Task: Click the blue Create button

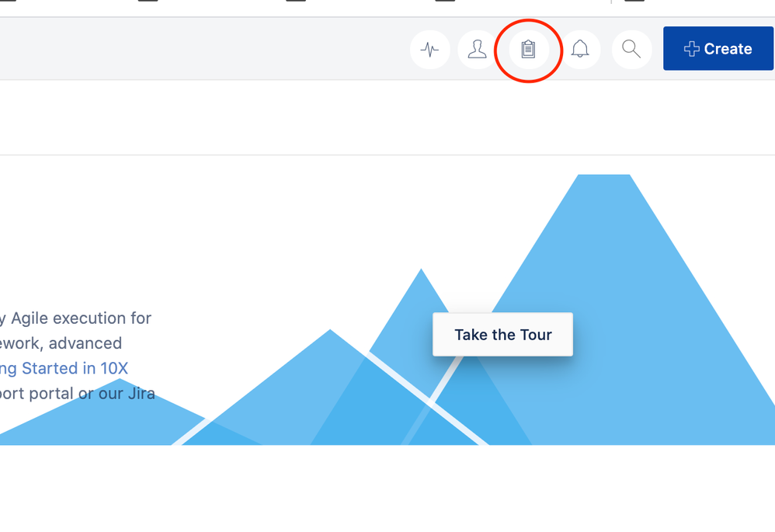Action: (718, 48)
